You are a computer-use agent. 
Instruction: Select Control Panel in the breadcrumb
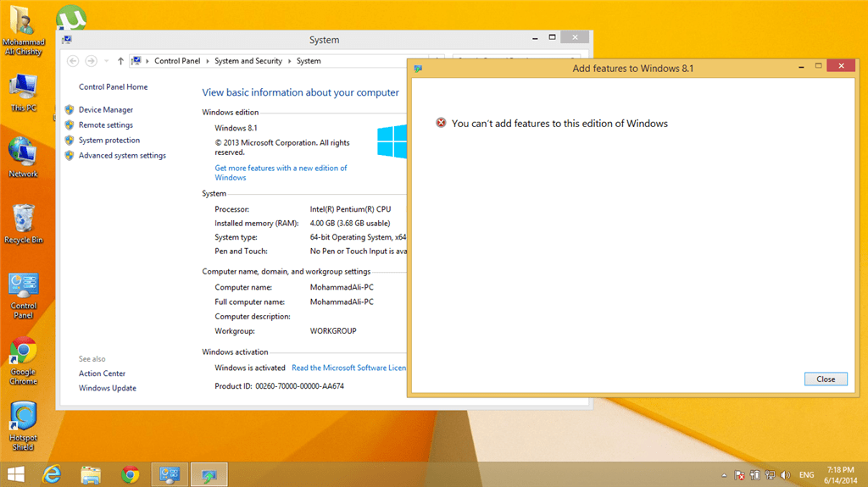(177, 61)
